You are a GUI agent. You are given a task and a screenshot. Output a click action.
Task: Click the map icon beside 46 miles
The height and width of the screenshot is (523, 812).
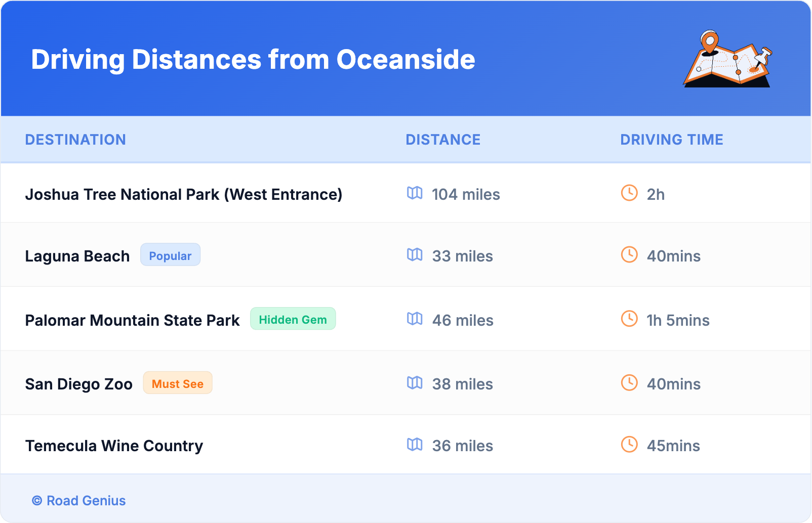pyautogui.click(x=415, y=319)
